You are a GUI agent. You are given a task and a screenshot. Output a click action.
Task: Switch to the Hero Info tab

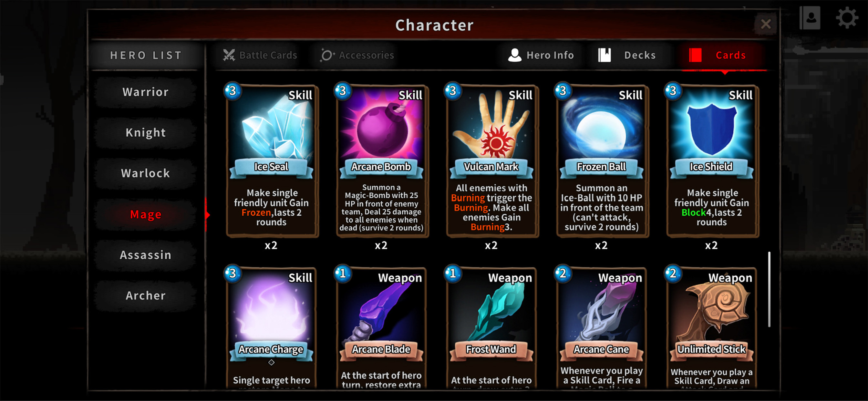(541, 55)
